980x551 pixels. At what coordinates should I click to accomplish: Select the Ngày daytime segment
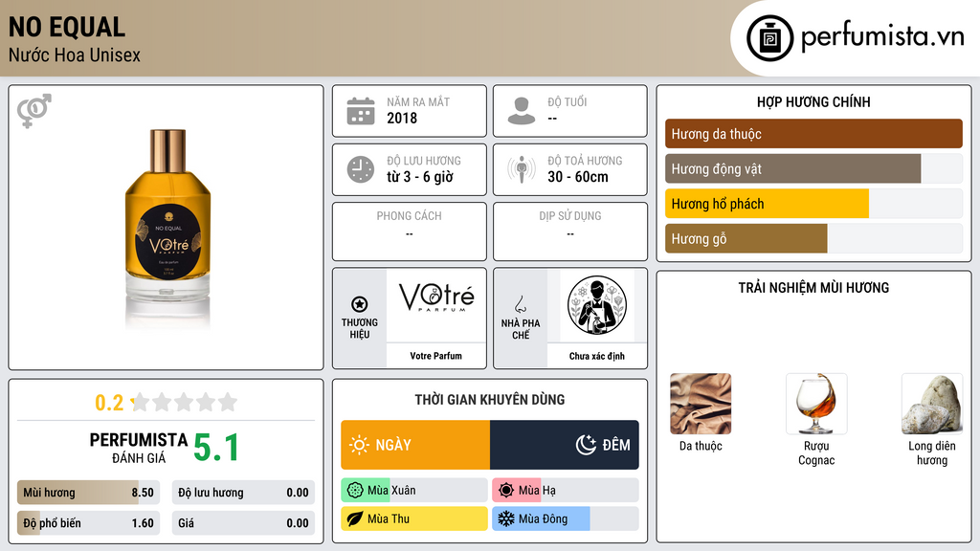[x=415, y=445]
